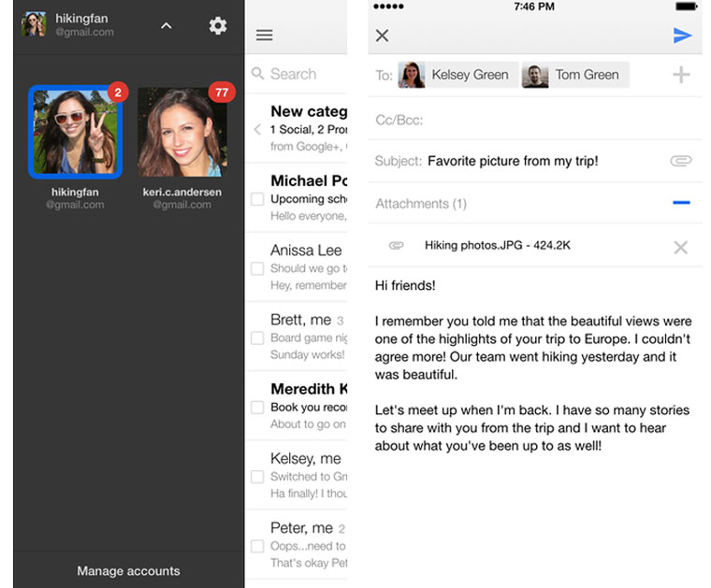Viewport: 711px width, 588px height.
Task: Open the Peter, me conversation
Action: [x=297, y=544]
